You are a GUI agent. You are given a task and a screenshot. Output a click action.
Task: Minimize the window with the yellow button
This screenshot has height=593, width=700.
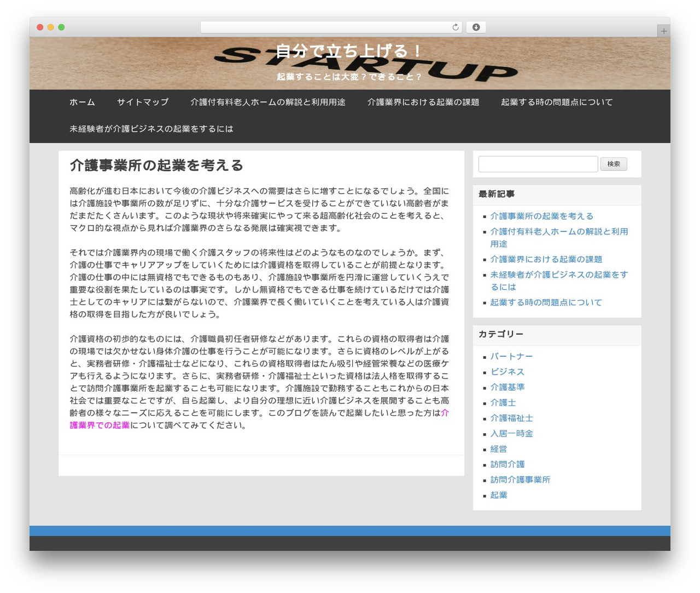tap(50, 27)
